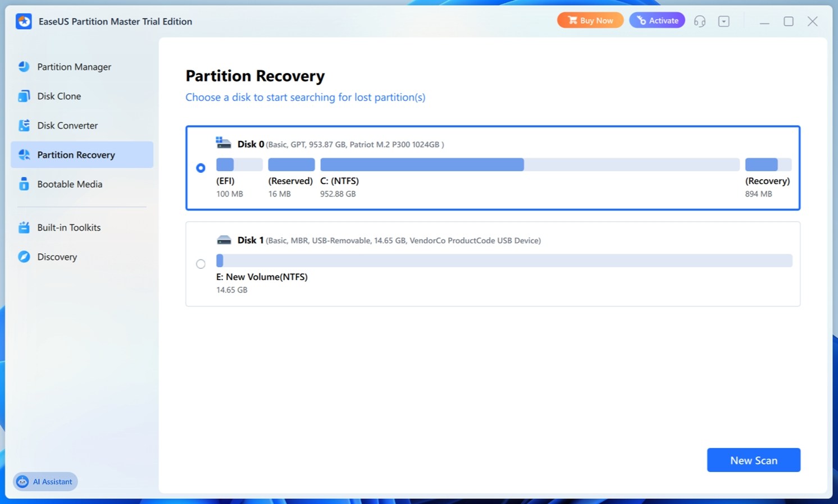Activate the trial edition
Image resolution: width=838 pixels, height=504 pixels.
click(657, 20)
